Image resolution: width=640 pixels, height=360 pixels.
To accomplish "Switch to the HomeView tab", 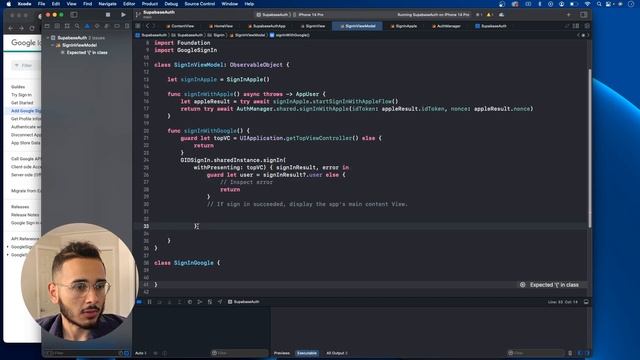I will [221, 26].
